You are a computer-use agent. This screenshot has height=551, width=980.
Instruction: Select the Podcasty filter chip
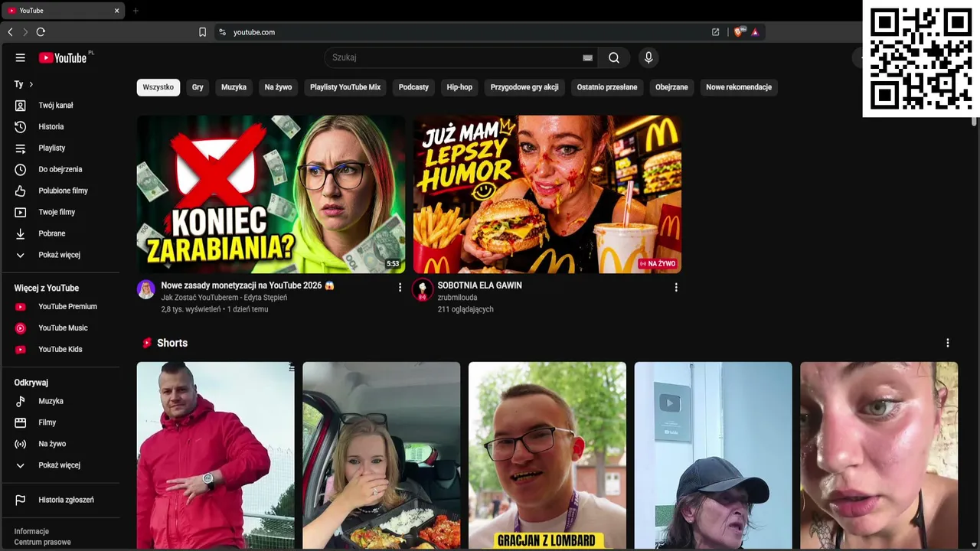[413, 87]
